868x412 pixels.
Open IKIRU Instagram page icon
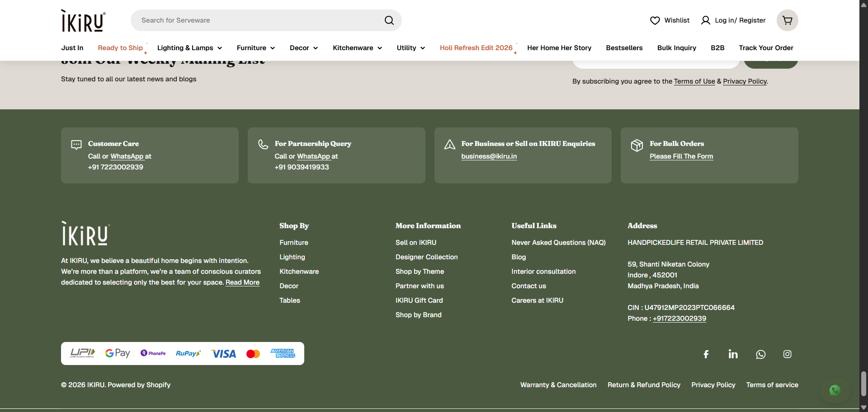click(x=787, y=354)
